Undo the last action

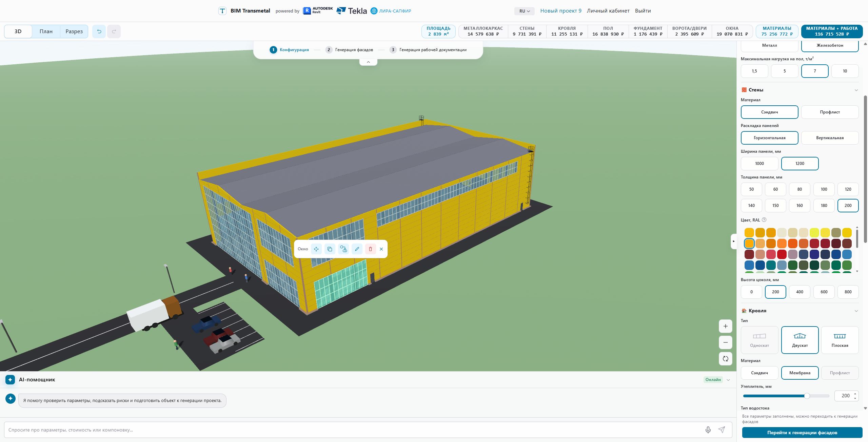point(99,31)
